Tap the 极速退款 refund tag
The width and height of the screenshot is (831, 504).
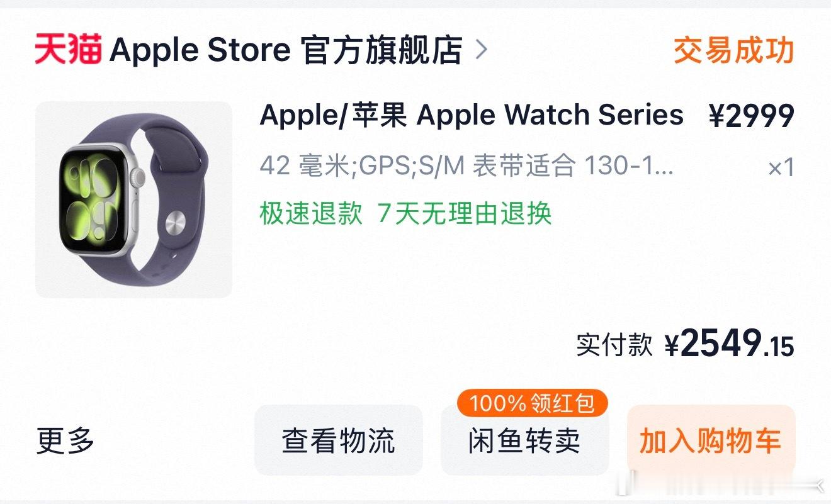(x=311, y=213)
